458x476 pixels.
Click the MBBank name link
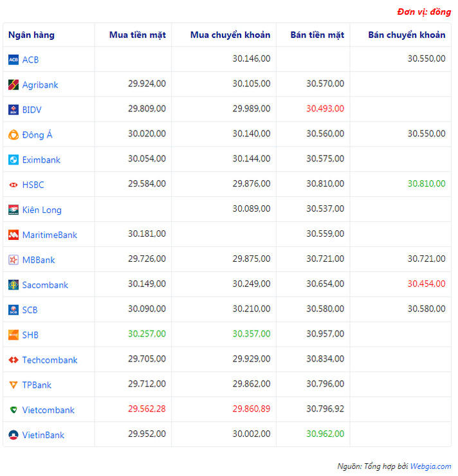pyautogui.click(x=39, y=261)
